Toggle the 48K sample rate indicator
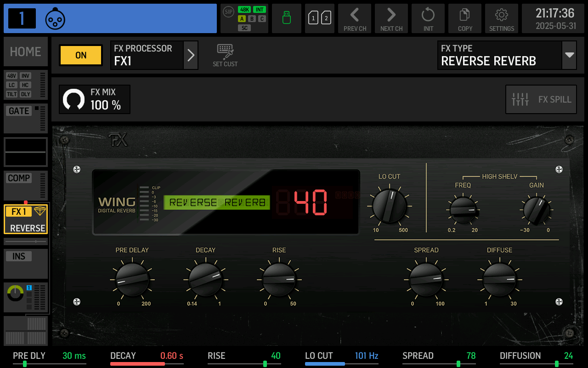The image size is (588, 368). [x=244, y=9]
